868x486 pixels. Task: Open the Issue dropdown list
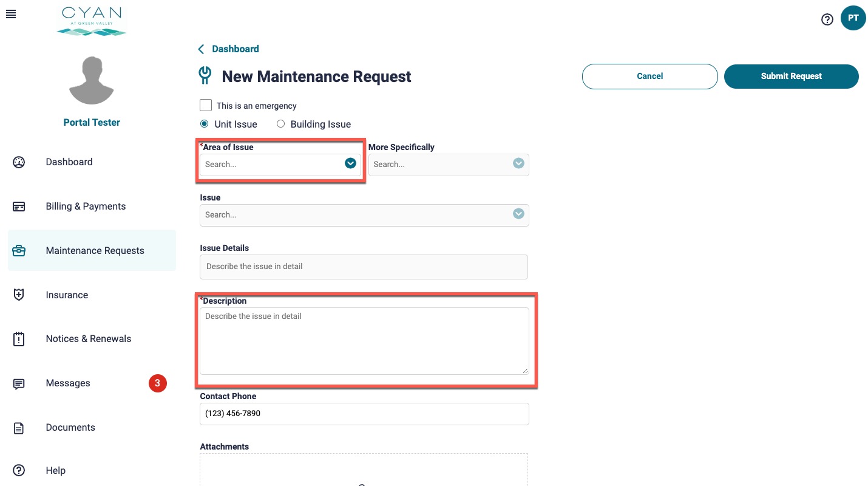click(518, 214)
